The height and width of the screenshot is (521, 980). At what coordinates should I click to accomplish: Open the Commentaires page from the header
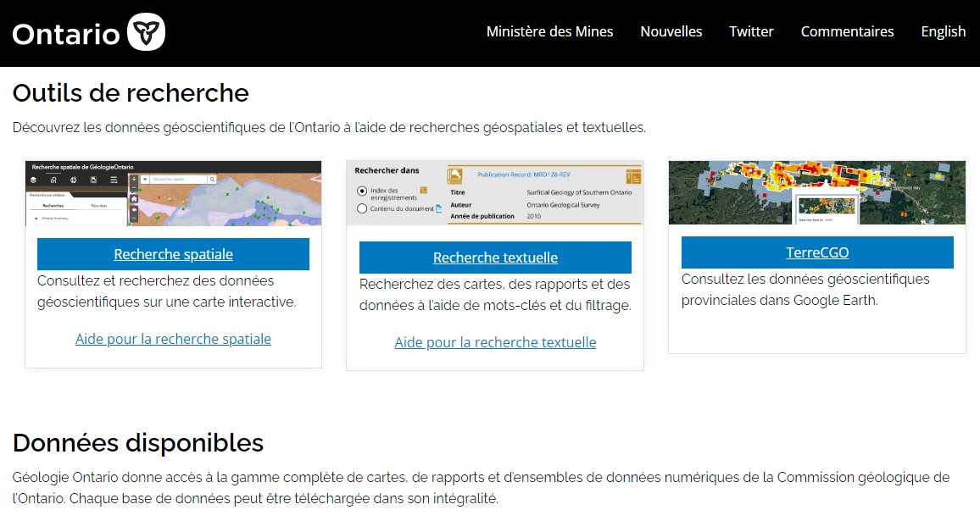847,31
